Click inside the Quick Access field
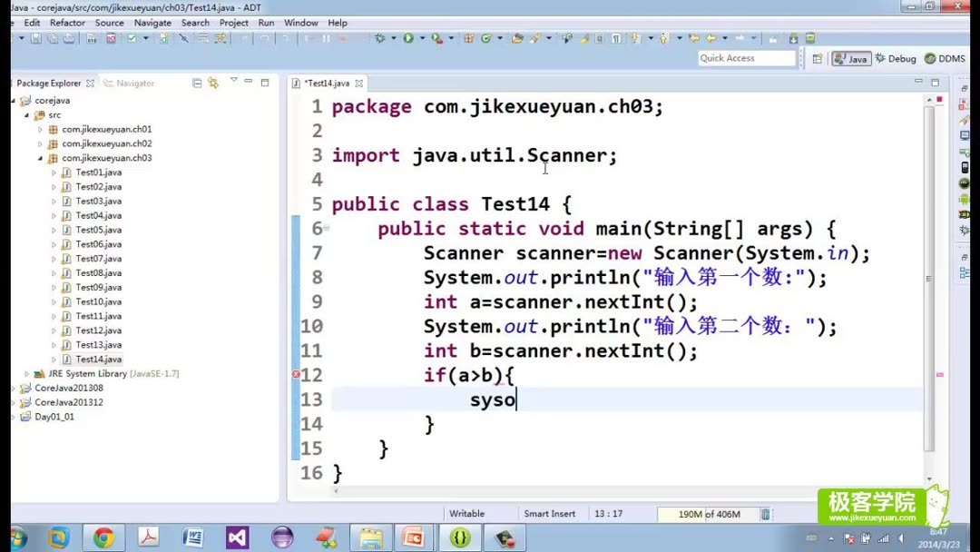Image resolution: width=980 pixels, height=552 pixels. (744, 57)
